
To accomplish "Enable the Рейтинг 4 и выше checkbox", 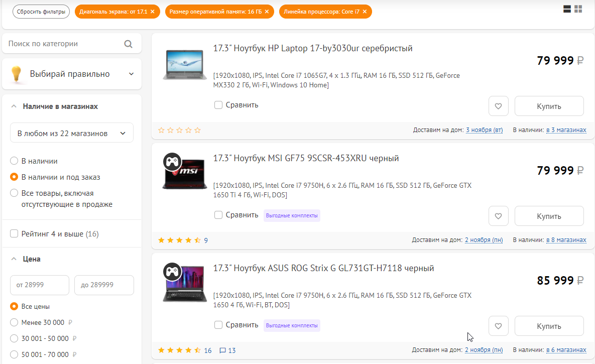I will [14, 233].
